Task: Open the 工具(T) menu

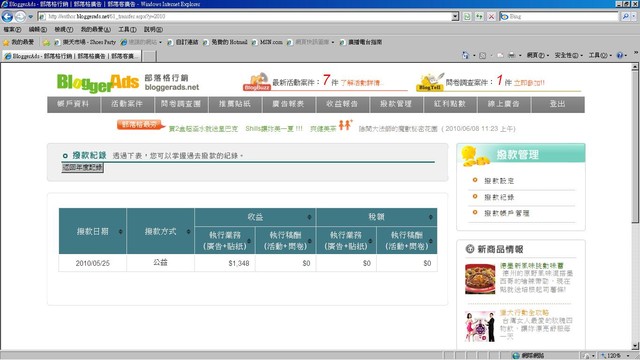Action: pos(127,29)
